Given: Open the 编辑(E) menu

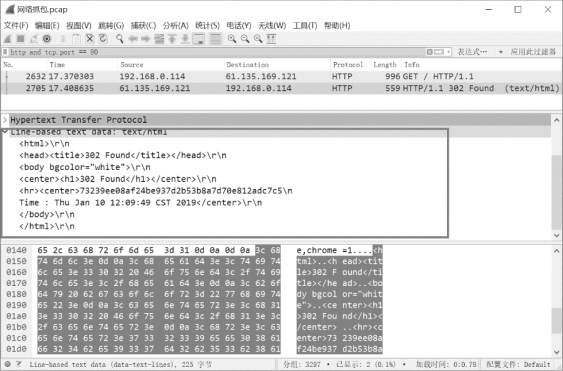Looking at the screenshot, I should click(47, 25).
